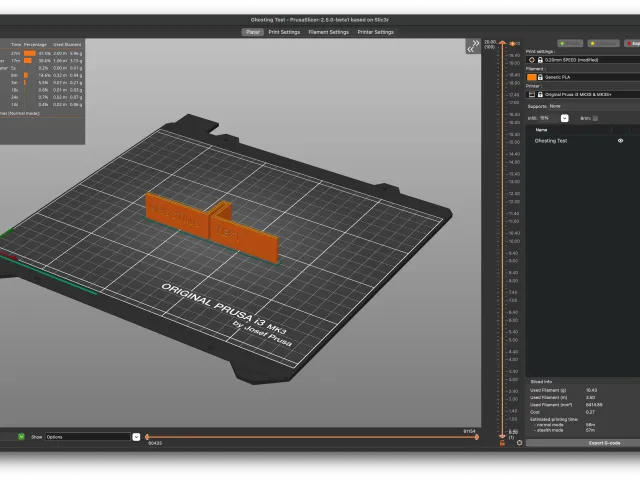Click the horizontal move slider left thumb
Screen dimensions: 640x480
coord(147,437)
